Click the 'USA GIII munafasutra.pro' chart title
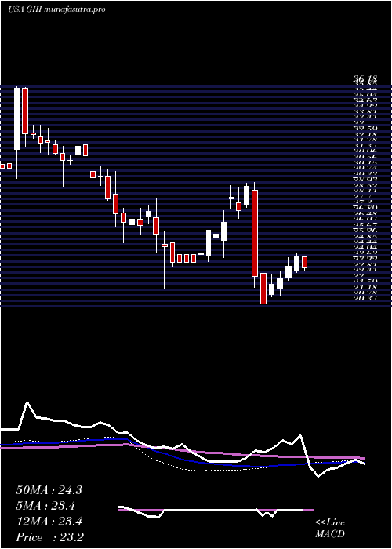392x549 pixels. click(x=56, y=9)
